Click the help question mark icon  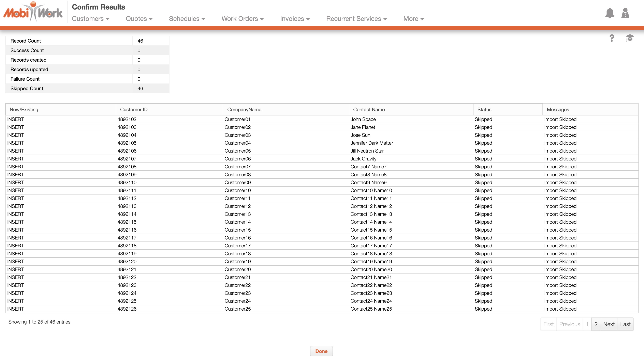(612, 38)
